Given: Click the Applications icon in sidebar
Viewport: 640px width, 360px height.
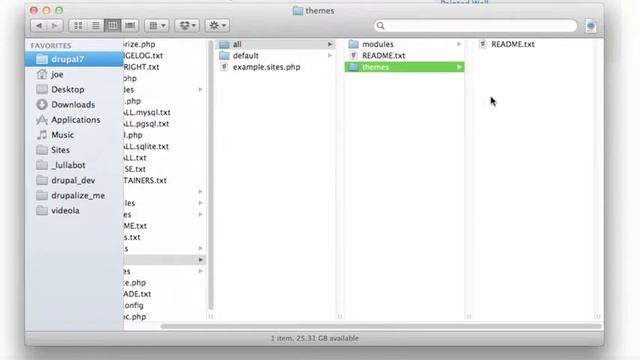Looking at the screenshot, I should coord(42,120).
